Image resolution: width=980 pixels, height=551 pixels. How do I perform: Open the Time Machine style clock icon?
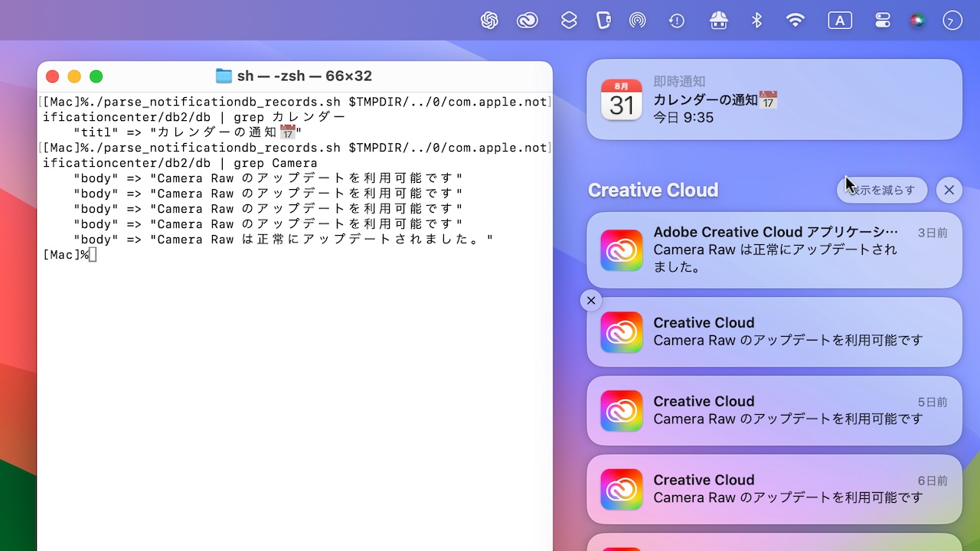(677, 21)
